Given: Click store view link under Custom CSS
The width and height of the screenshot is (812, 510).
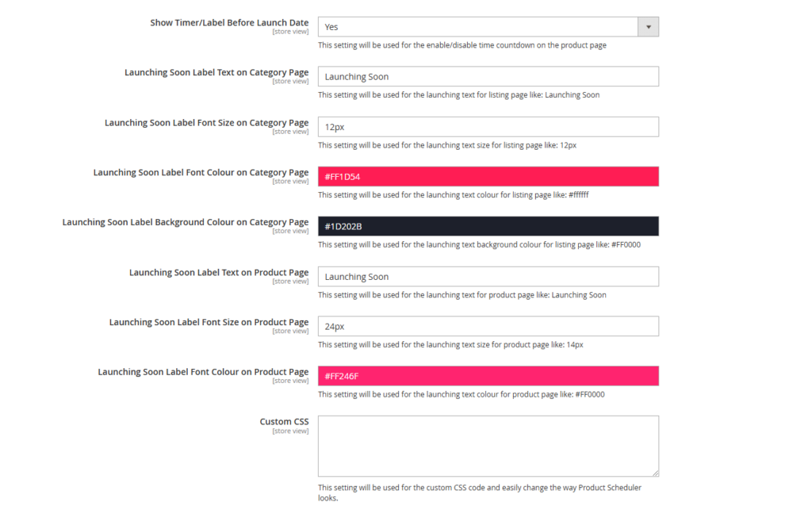Looking at the screenshot, I should (x=291, y=431).
